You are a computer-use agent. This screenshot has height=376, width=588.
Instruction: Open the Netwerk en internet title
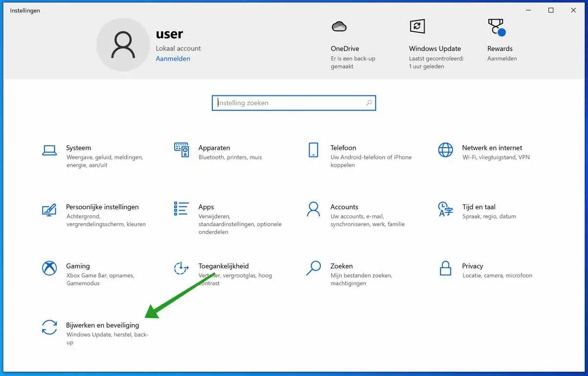tap(492, 148)
